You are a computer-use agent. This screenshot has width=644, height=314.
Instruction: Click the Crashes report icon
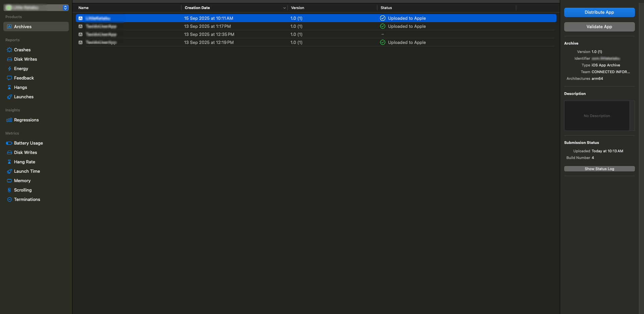(9, 50)
